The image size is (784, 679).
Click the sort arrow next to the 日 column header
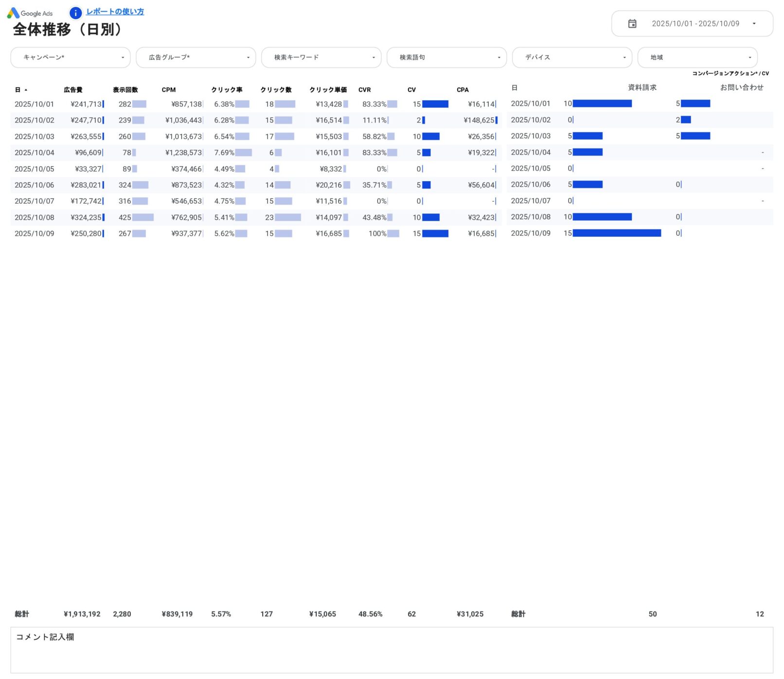(x=26, y=90)
